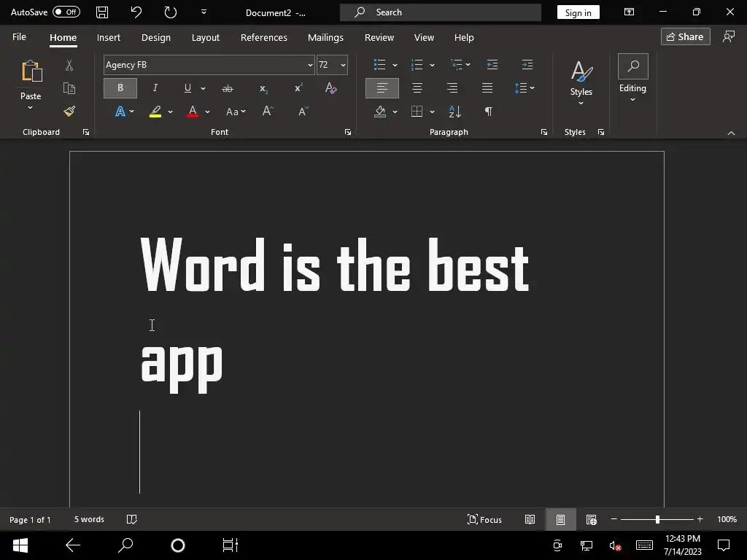Expand bullet list options
This screenshot has width=747, height=560.
(395, 65)
